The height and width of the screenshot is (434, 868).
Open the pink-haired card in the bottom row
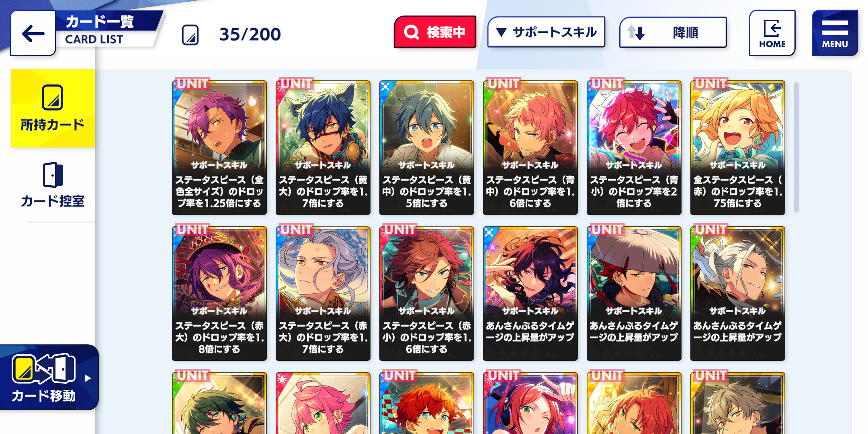(323, 403)
